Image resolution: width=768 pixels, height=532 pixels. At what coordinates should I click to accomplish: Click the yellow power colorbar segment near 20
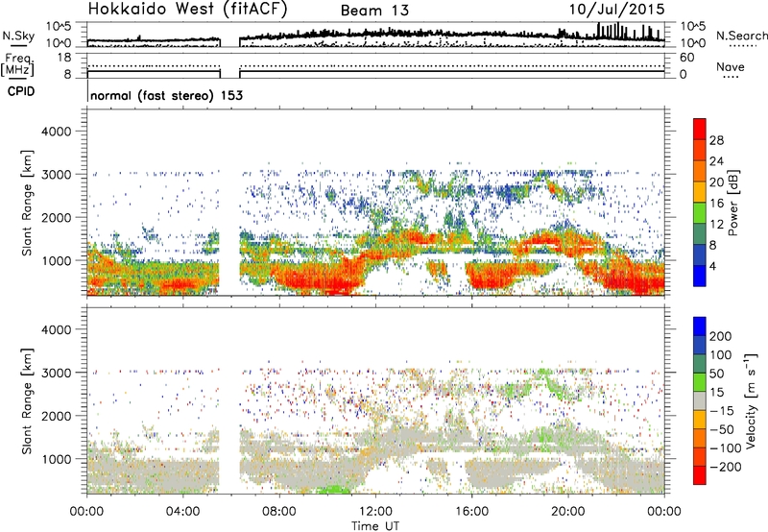tap(700, 191)
